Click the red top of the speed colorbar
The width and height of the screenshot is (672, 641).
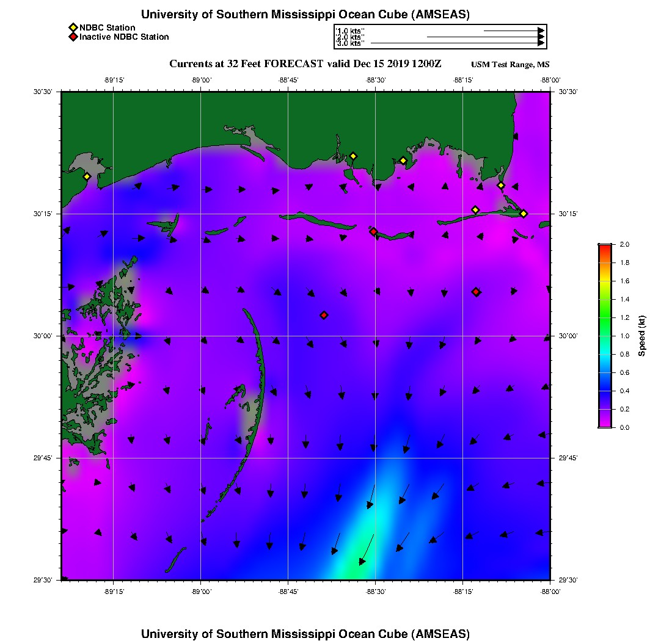tap(604, 247)
